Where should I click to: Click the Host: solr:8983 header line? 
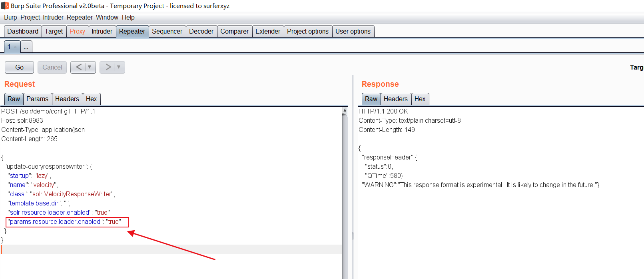pyautogui.click(x=22, y=120)
